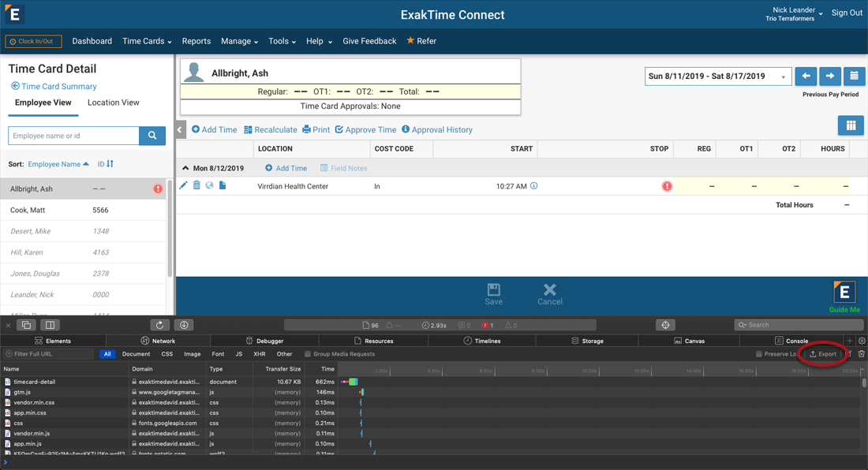Start element selection with the crosshair icon
Screen dimensions: 868x470
[x=665, y=325]
